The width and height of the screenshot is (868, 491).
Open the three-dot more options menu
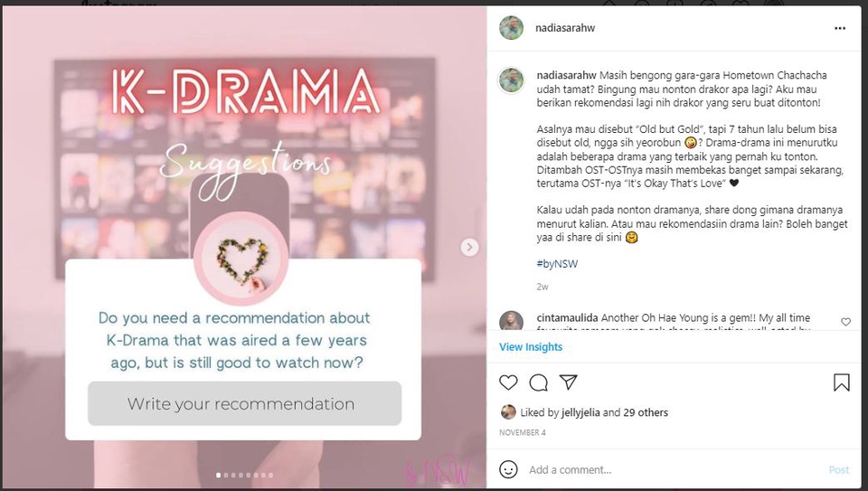coord(840,28)
